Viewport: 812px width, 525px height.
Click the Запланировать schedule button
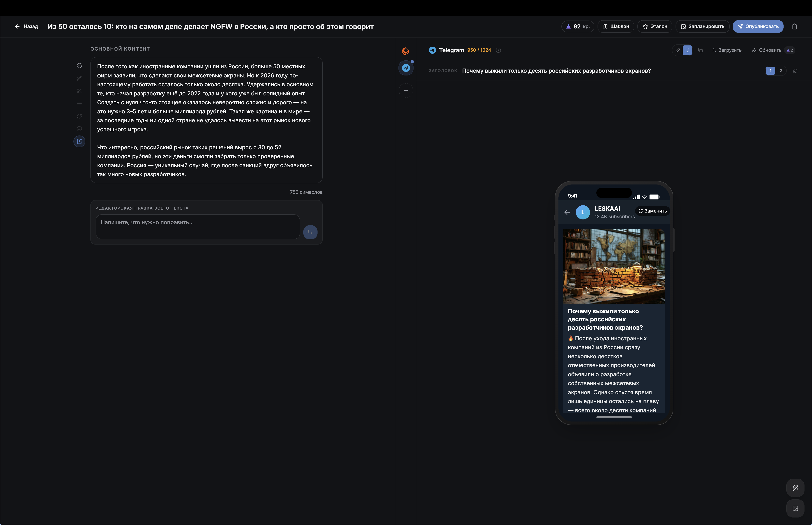click(x=702, y=27)
